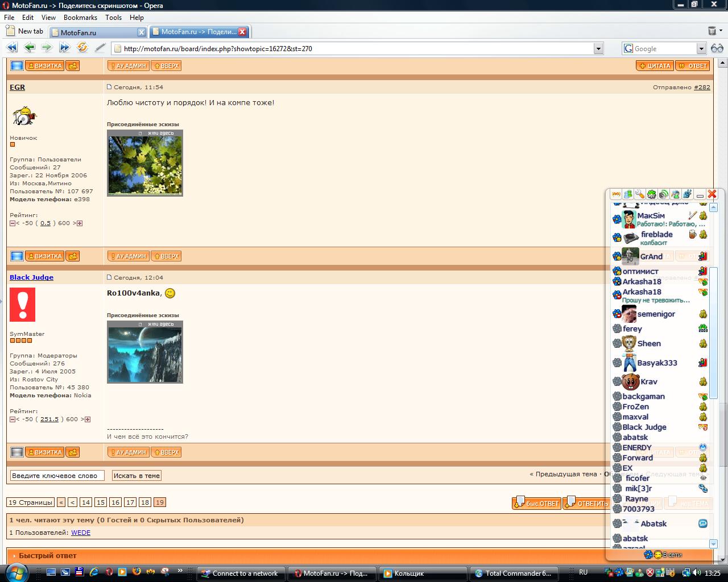Open the Bookmarks menu
Viewport: 728px width, 582px height.
tap(80, 18)
